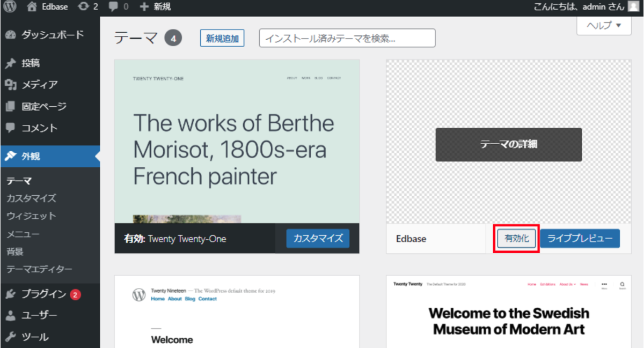Click the テーマ page heading

tap(136, 38)
